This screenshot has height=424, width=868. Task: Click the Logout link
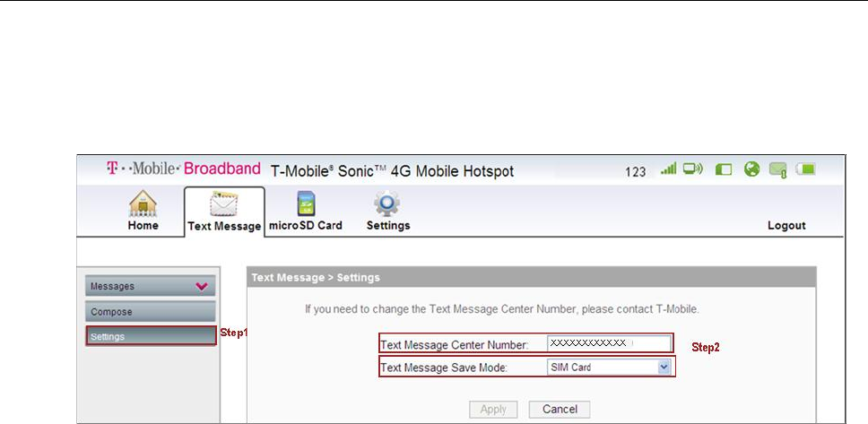[x=786, y=226]
